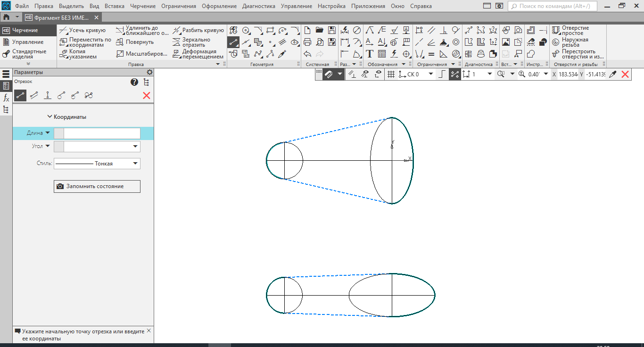Select the spline curve tool
Screen dimensions: 644x347
coord(258,54)
